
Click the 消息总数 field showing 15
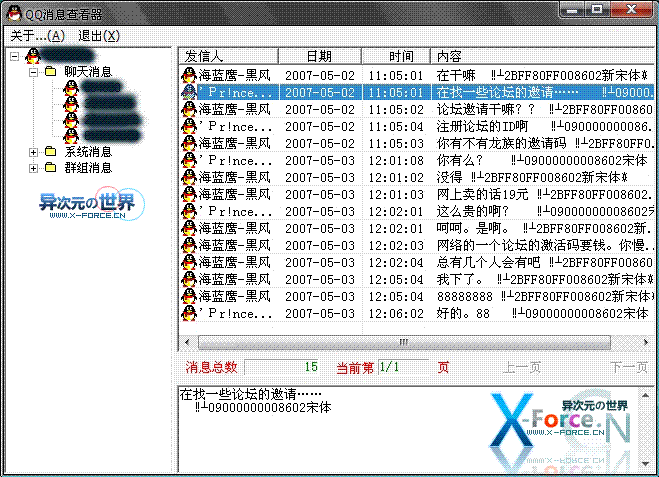282,367
